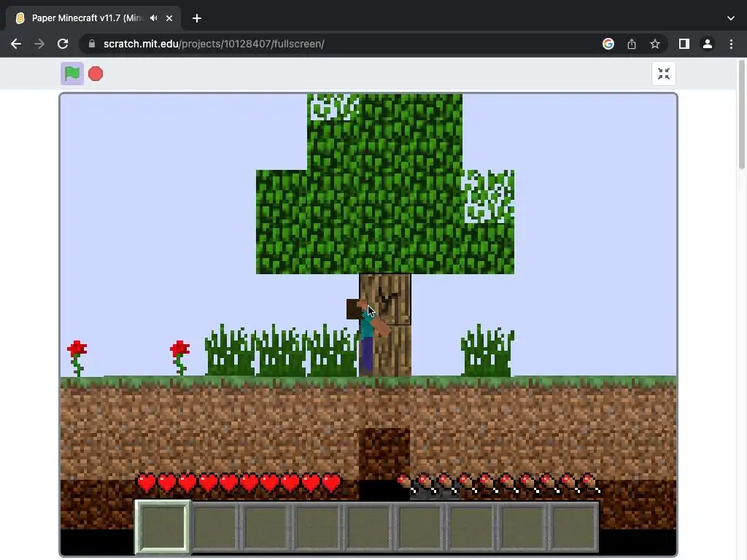Open the Chrome three-dot menu
This screenshot has width=747, height=560.
[731, 44]
